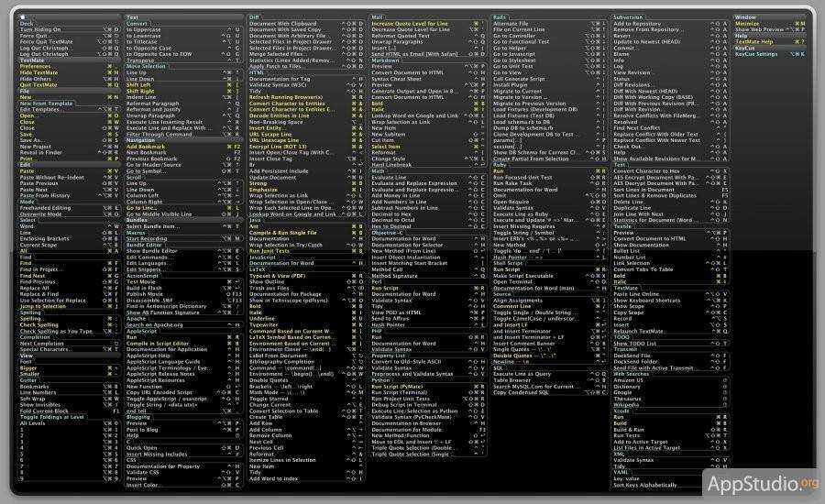Choose Quit TextMate shortcut entry
Viewport: 825px width, 504px height.
click(38, 84)
